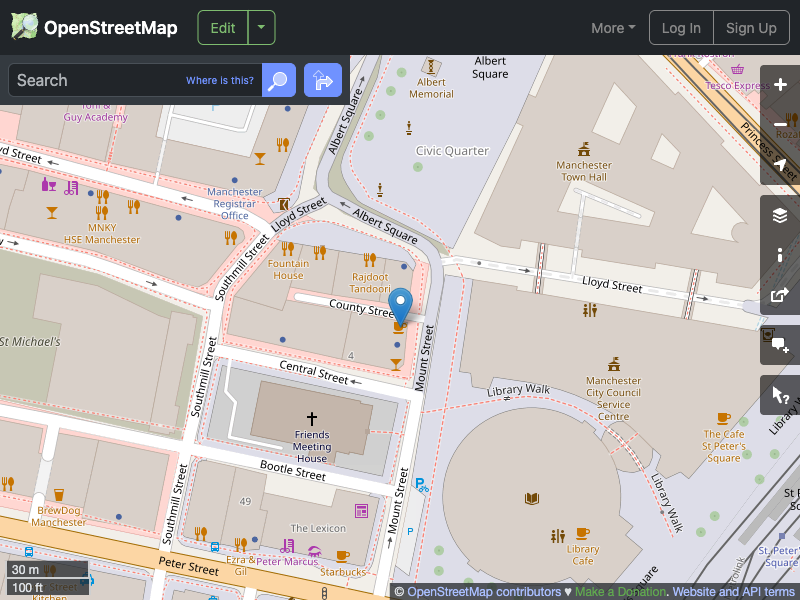Enable Query Features with the cursor icon
Viewport: 800px width, 600px height.
pyautogui.click(x=780, y=395)
